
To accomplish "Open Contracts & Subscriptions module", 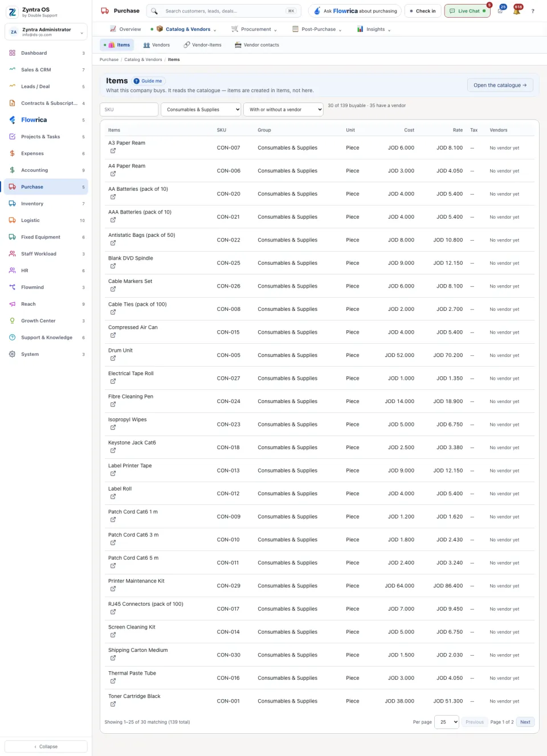I will tap(46, 103).
